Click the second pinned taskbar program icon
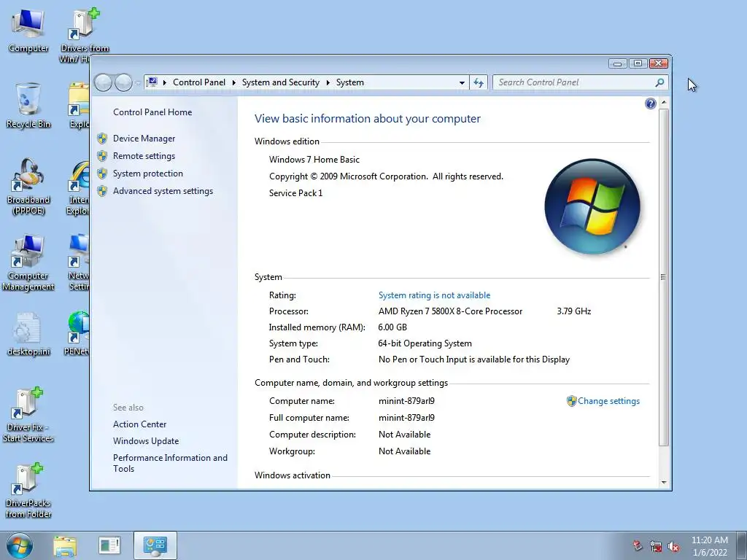Viewport: 747px width, 560px height. [109, 545]
